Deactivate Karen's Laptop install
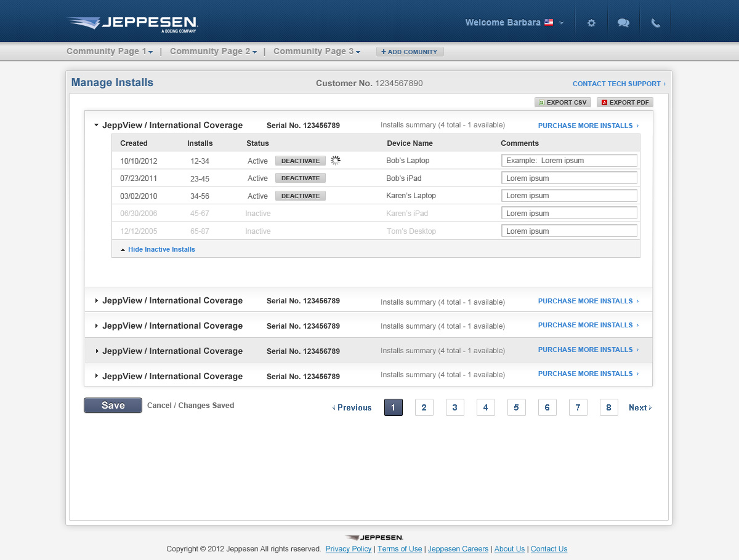The image size is (739, 560). point(300,196)
